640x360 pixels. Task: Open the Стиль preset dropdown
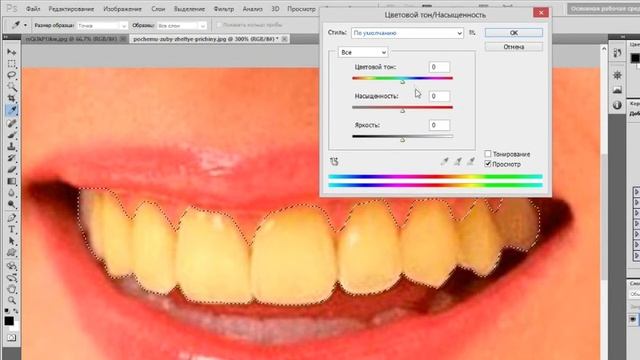tap(407, 33)
